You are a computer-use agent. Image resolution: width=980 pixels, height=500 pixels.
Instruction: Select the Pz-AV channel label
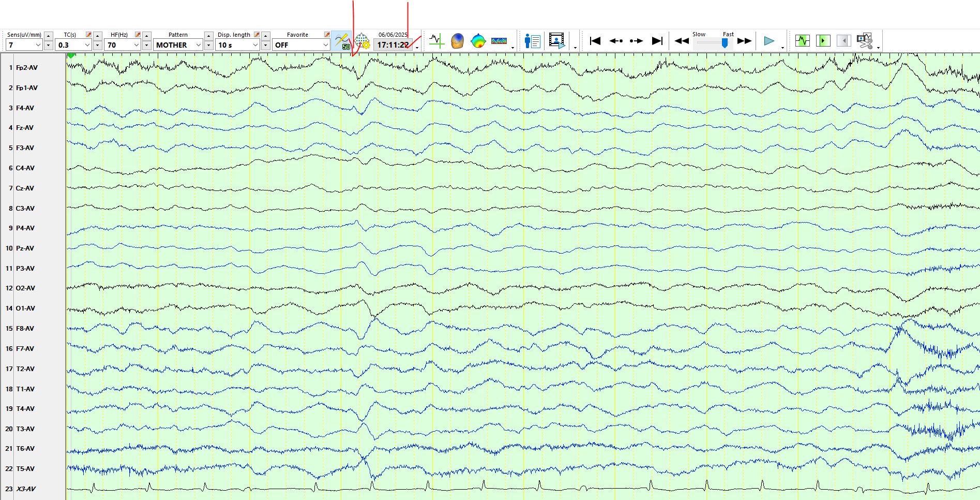[x=25, y=248]
